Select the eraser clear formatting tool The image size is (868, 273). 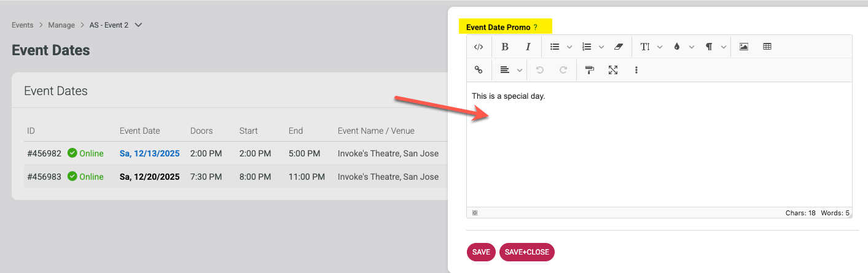[x=619, y=47]
